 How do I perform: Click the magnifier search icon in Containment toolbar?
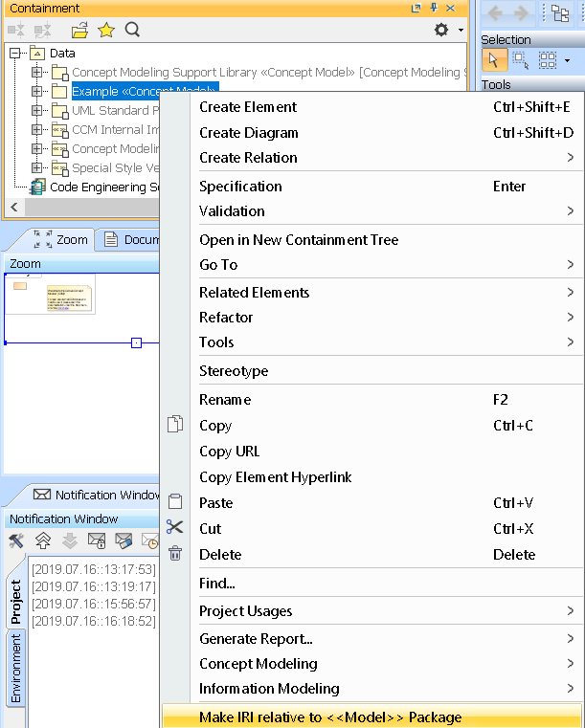[132, 30]
